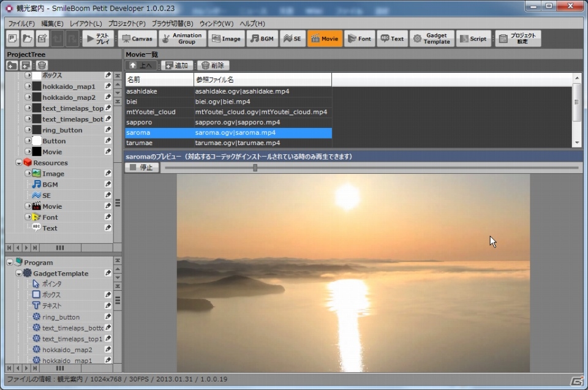Open project settings (プロジェクト設定)

pyautogui.click(x=518, y=38)
